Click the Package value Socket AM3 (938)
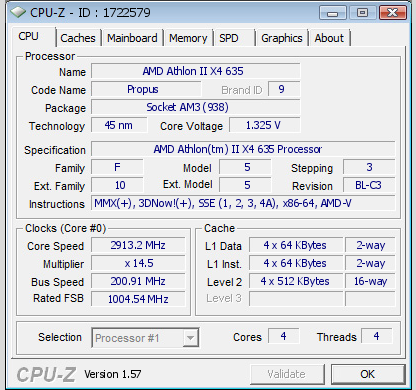The height and width of the screenshot is (390, 416). coord(196,107)
